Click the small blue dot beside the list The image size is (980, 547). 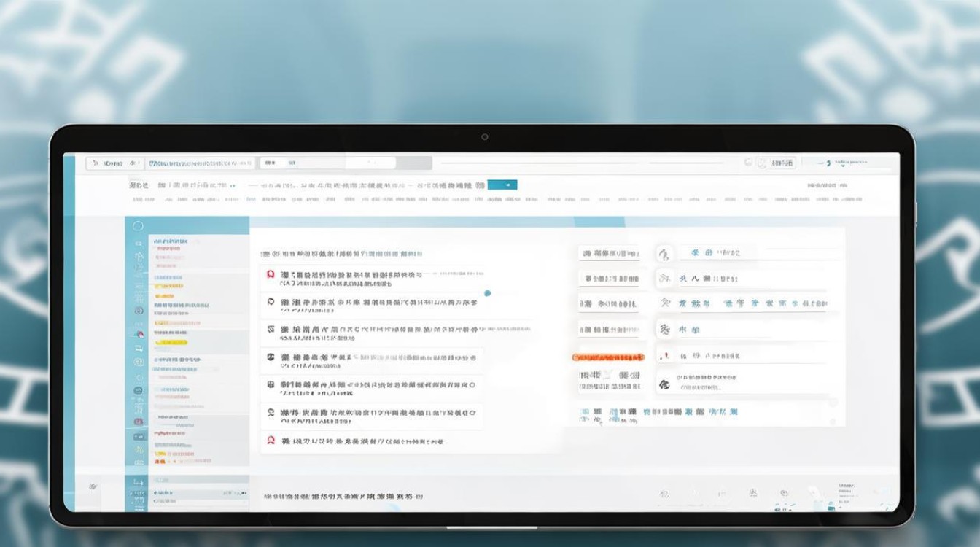(x=487, y=293)
